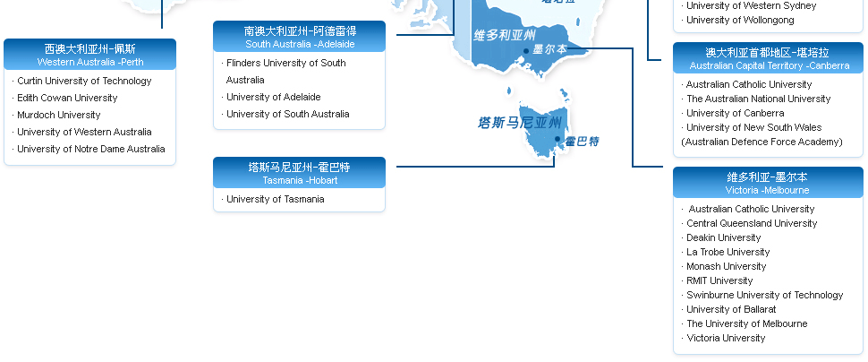The image size is (868, 362).
Task: Click the 塔斯马尼亚州 map label
Action: tap(520, 123)
